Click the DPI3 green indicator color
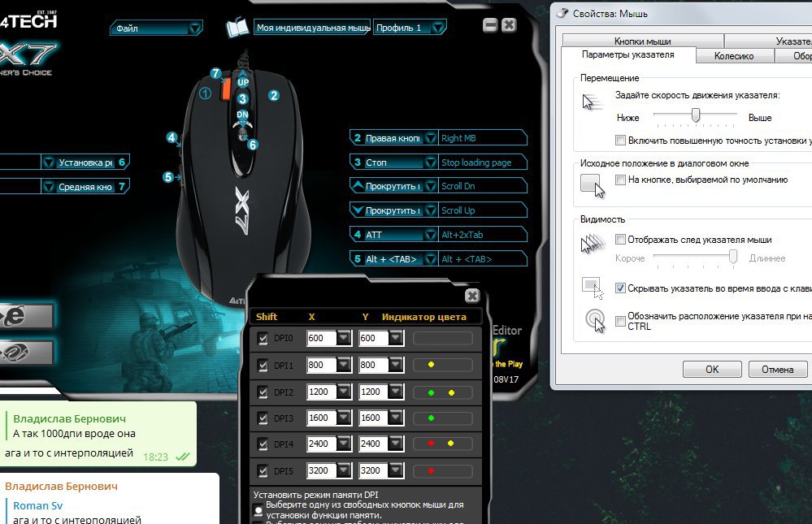This screenshot has width=812, height=524. click(431, 418)
